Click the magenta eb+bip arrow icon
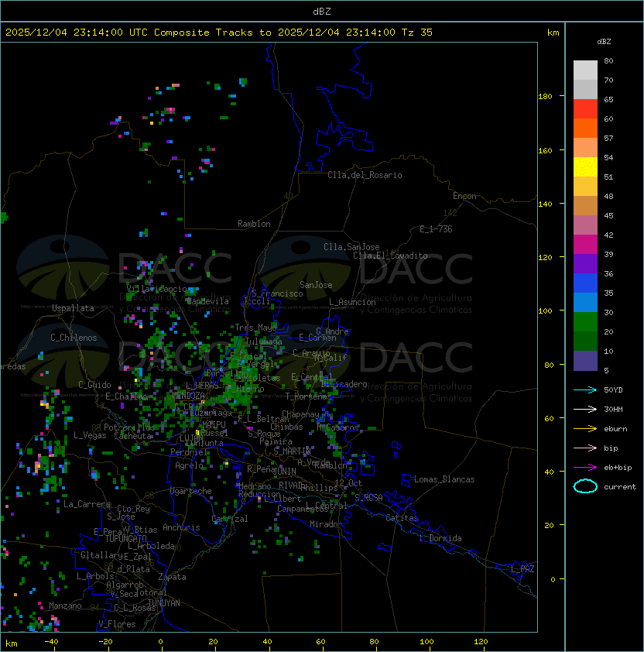644x652 pixels. click(x=585, y=467)
